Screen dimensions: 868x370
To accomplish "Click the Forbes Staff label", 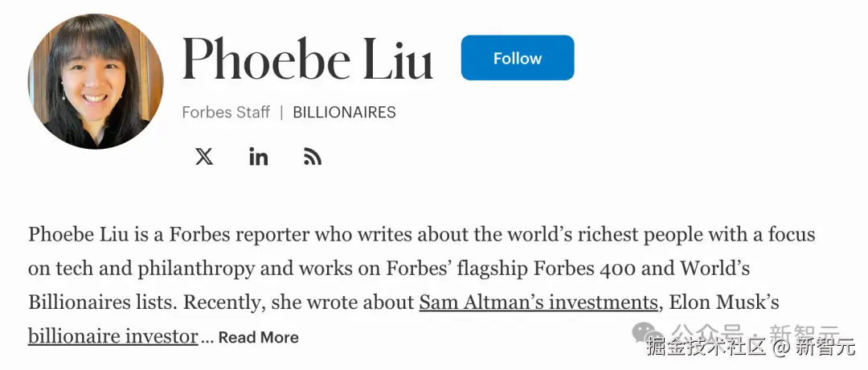I will tap(226, 113).
